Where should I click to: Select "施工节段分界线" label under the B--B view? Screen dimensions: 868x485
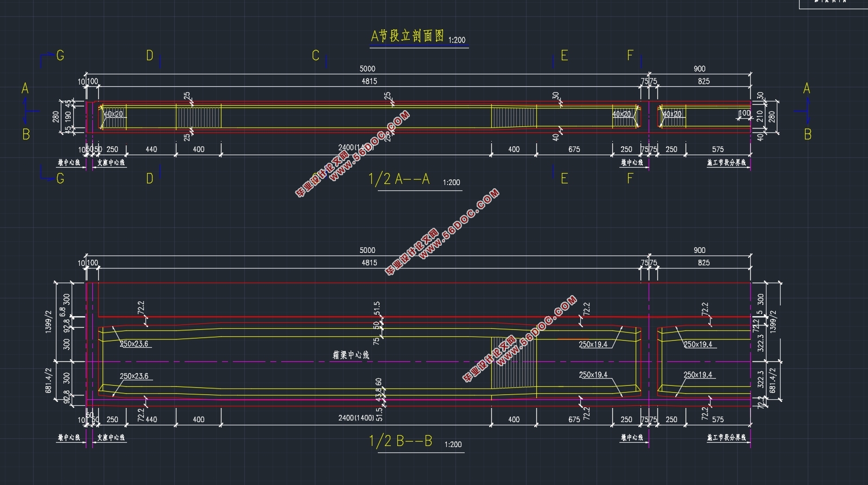pos(727,437)
